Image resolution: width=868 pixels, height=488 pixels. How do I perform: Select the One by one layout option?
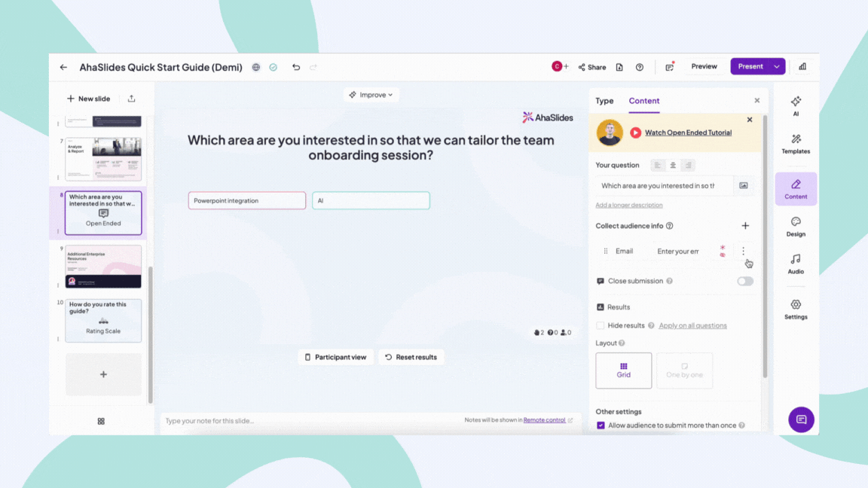tap(684, 371)
